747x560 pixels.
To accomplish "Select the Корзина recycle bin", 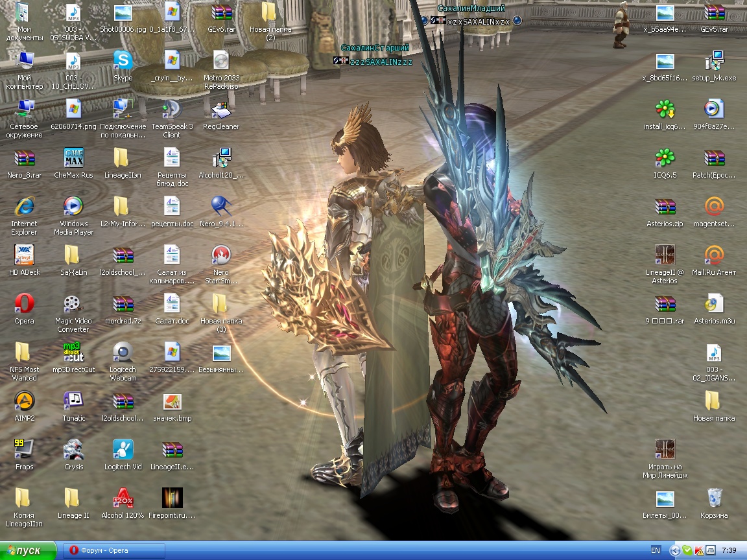I will pyautogui.click(x=714, y=498).
